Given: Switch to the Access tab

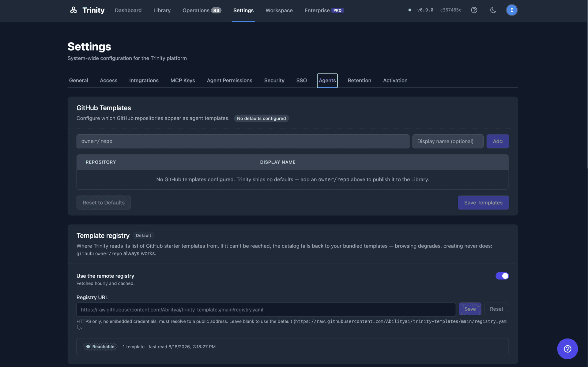Looking at the screenshot, I should pyautogui.click(x=108, y=80).
